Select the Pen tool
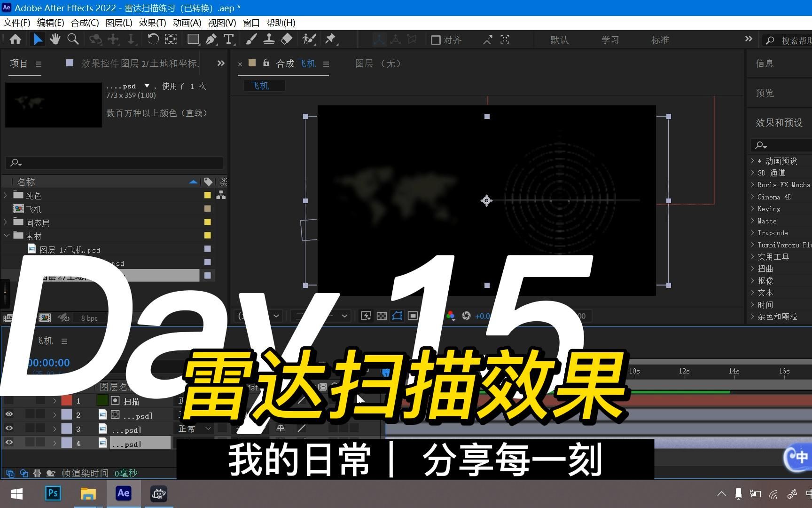Image resolution: width=812 pixels, height=508 pixels. (x=211, y=39)
